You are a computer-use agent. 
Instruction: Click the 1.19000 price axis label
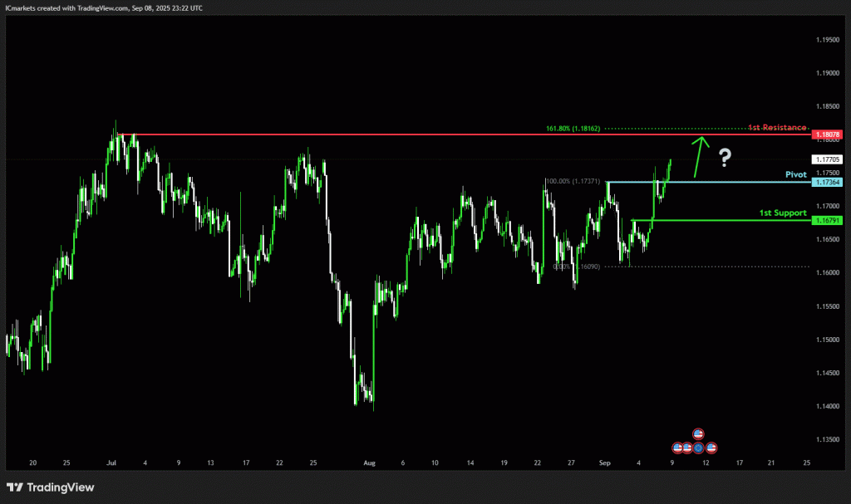click(x=828, y=73)
